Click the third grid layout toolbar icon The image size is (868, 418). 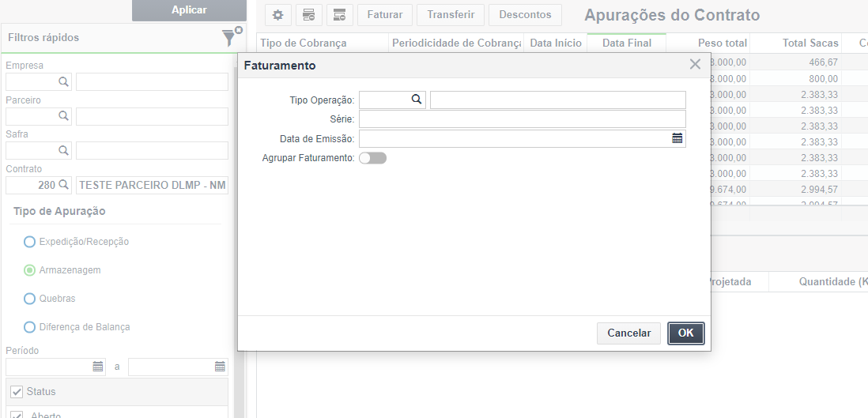(x=340, y=15)
